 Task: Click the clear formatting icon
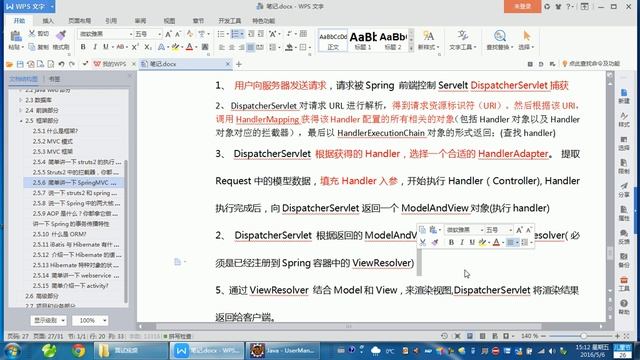(190, 34)
